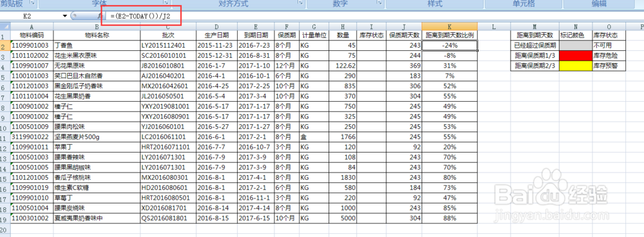Select the batch cell HRT2016071101
Image resolution: width=644 pixels, height=237 pixels.
(x=168, y=147)
